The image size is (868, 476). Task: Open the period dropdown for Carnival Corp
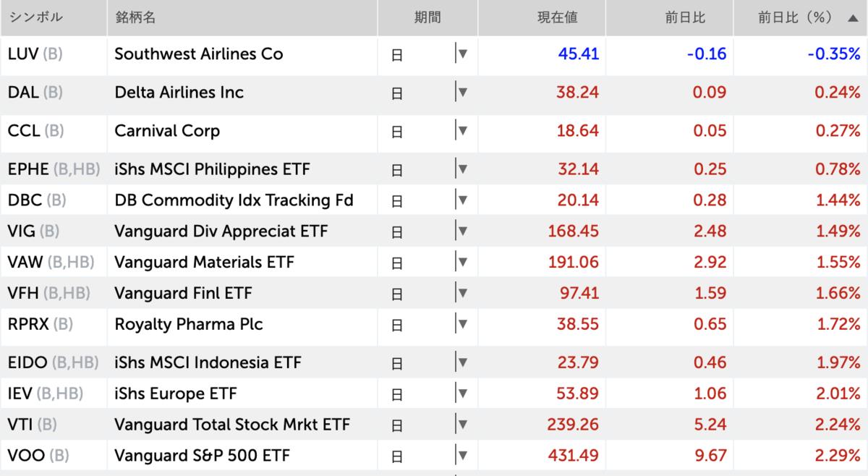463,131
